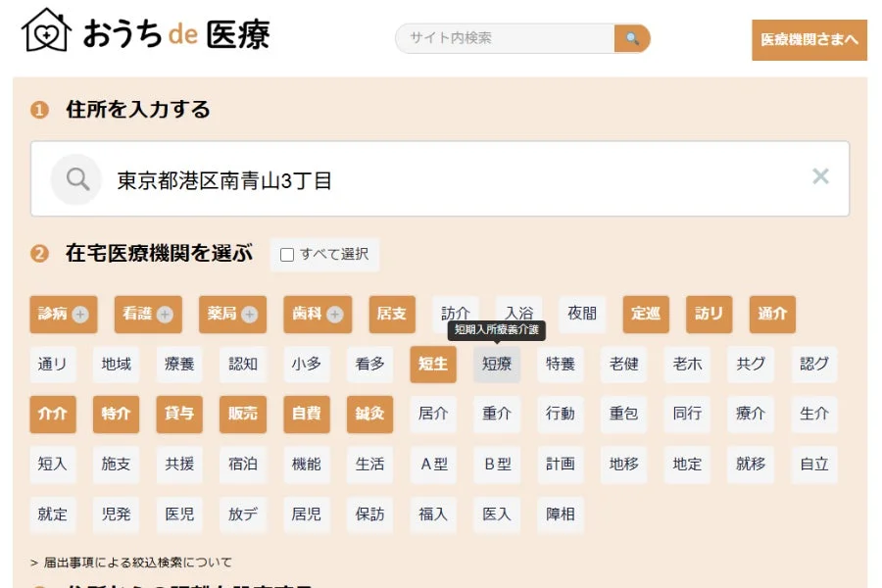Select the 療介 tag

point(751,415)
